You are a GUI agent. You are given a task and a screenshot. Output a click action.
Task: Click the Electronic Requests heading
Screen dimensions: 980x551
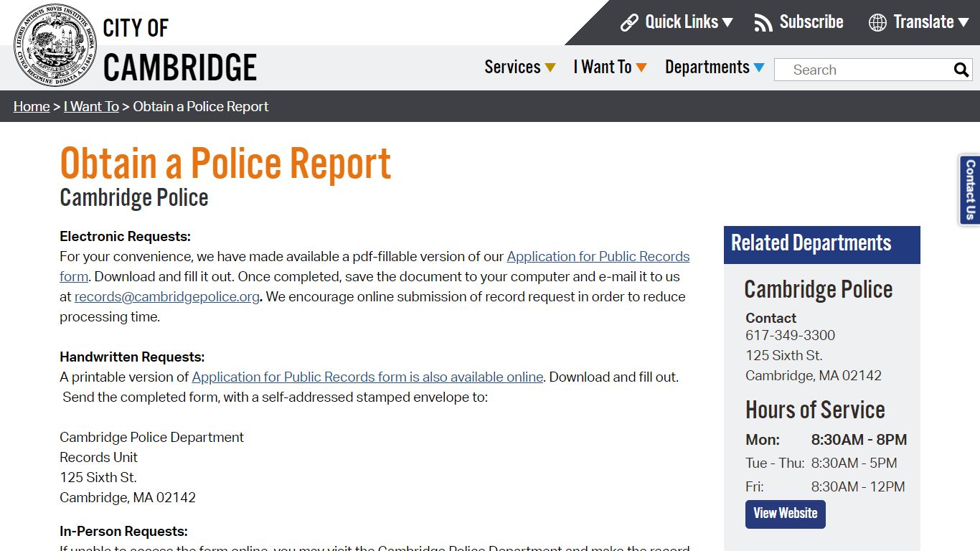point(125,236)
